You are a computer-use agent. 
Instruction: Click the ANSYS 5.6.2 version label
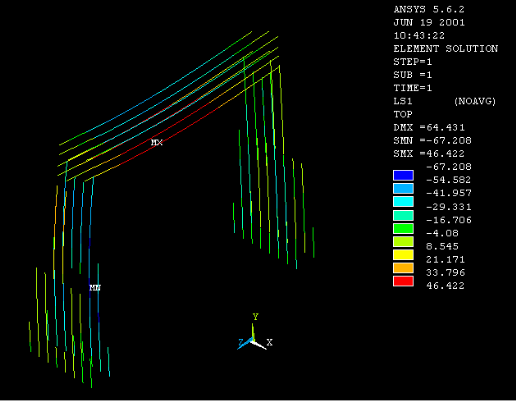(x=429, y=9)
